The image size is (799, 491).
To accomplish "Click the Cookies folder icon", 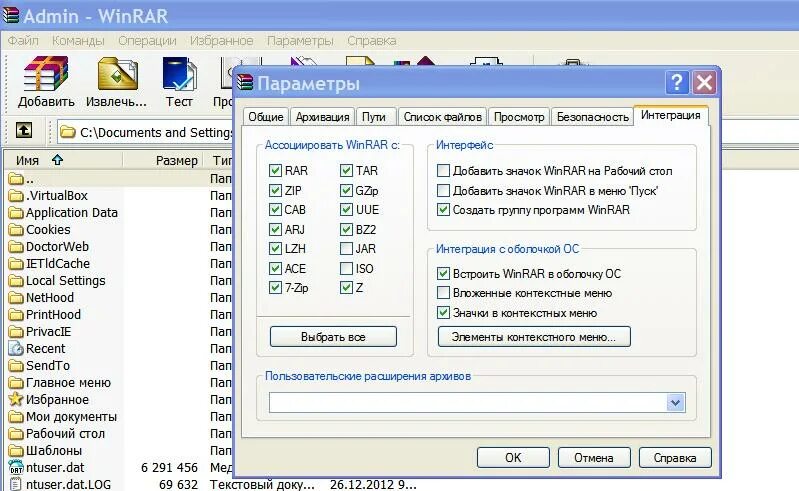I will tap(16, 230).
